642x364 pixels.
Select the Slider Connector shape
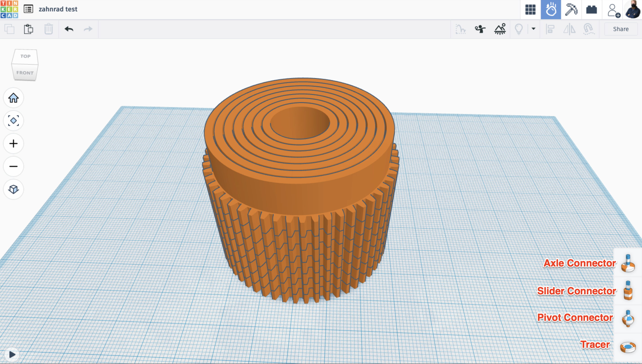pyautogui.click(x=628, y=291)
